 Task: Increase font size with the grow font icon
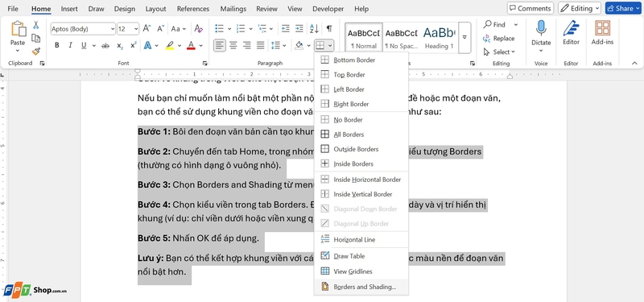pos(147,29)
